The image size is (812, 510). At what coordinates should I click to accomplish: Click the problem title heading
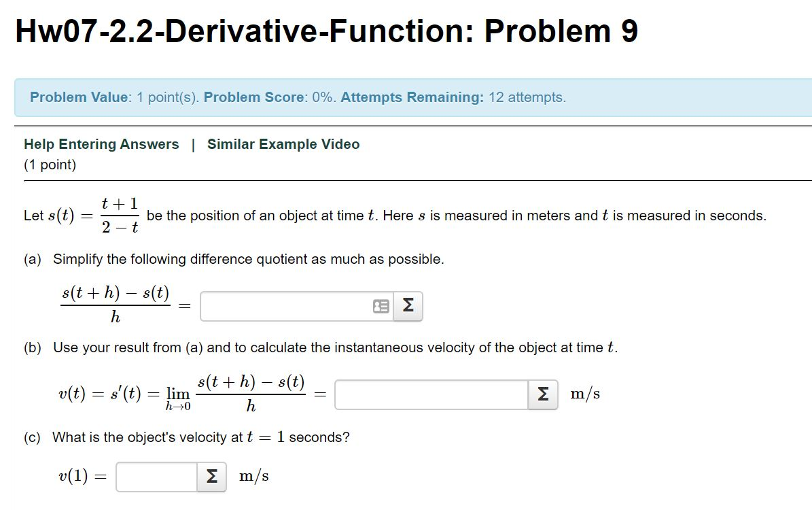tap(326, 30)
